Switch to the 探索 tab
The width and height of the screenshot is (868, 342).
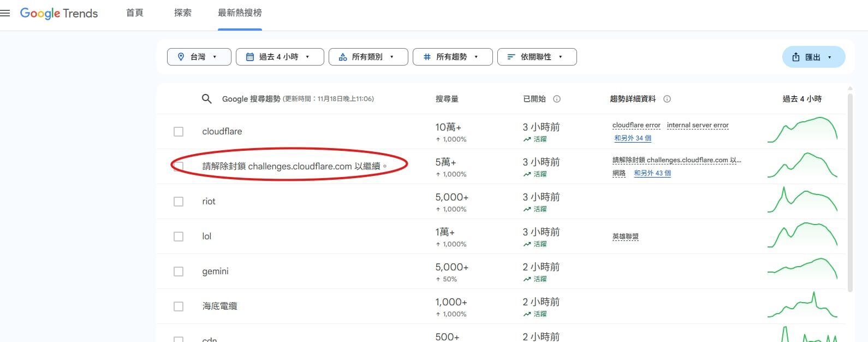coord(183,13)
